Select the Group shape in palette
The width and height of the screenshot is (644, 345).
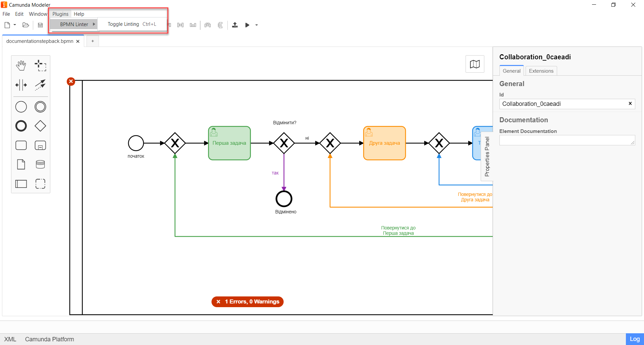point(40,184)
